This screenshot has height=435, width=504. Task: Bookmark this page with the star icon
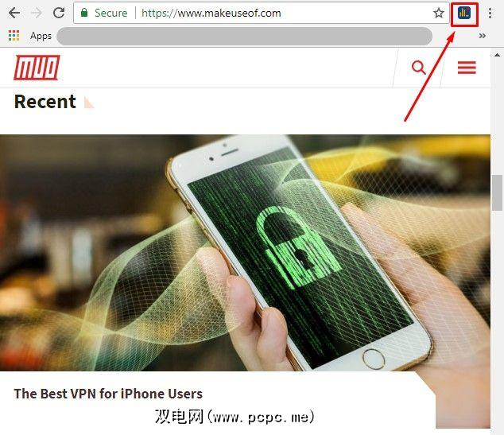coord(439,13)
